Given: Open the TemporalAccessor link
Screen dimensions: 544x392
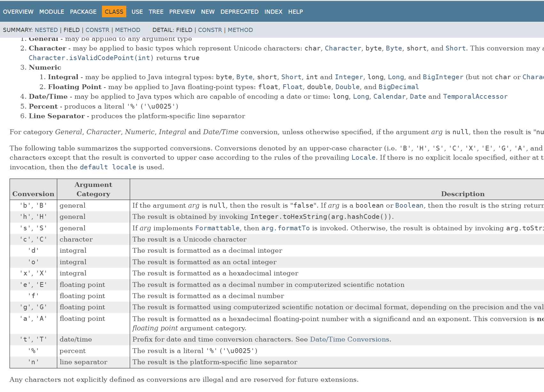Looking at the screenshot, I should 475,96.
